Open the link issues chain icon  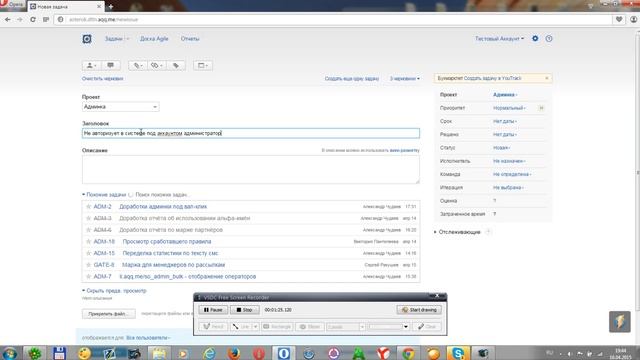click(x=156, y=65)
